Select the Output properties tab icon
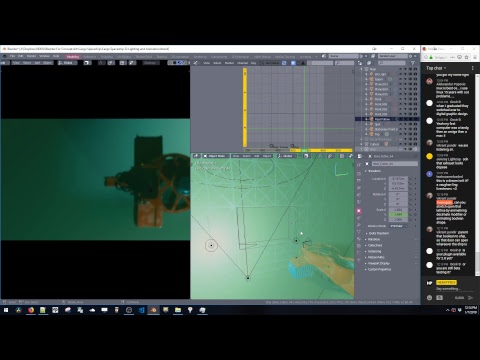The image size is (480, 360). click(359, 181)
